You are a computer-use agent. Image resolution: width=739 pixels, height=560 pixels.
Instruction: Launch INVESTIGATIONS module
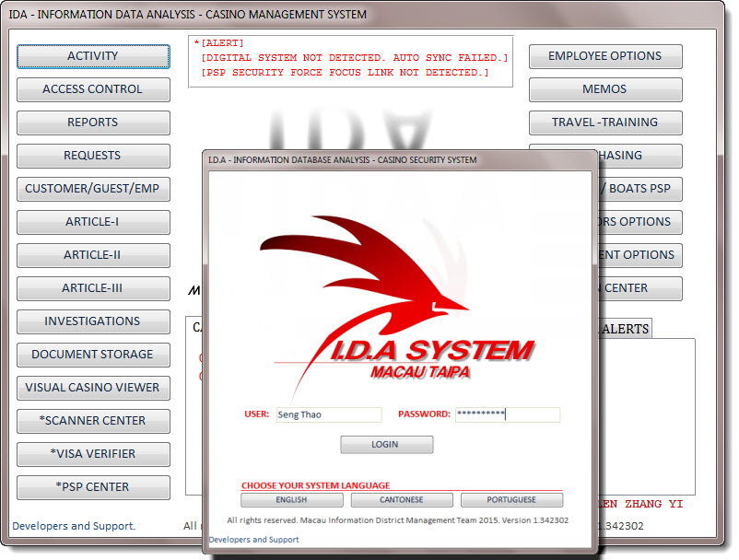[93, 321]
